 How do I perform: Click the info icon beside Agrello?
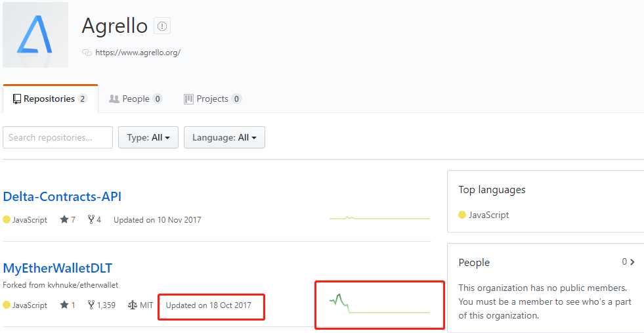point(162,26)
